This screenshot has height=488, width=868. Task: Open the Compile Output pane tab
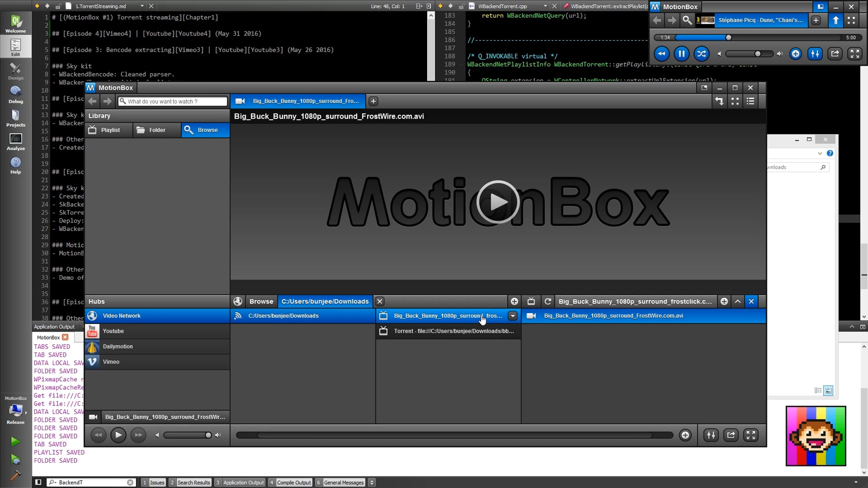[293, 482]
